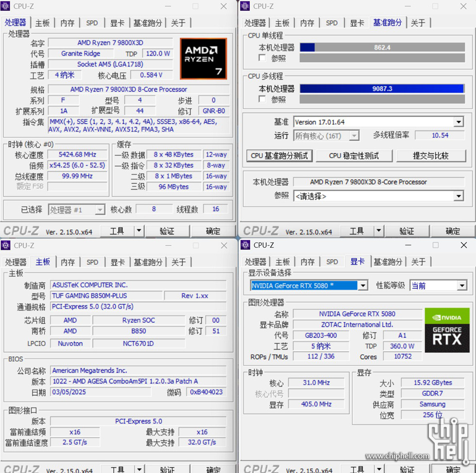Click the 三级 cache value 96 MBytes

174,187
